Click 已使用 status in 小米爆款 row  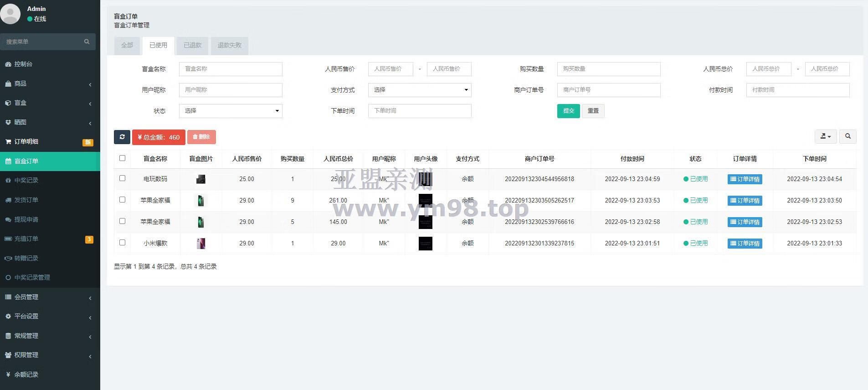[696, 244]
